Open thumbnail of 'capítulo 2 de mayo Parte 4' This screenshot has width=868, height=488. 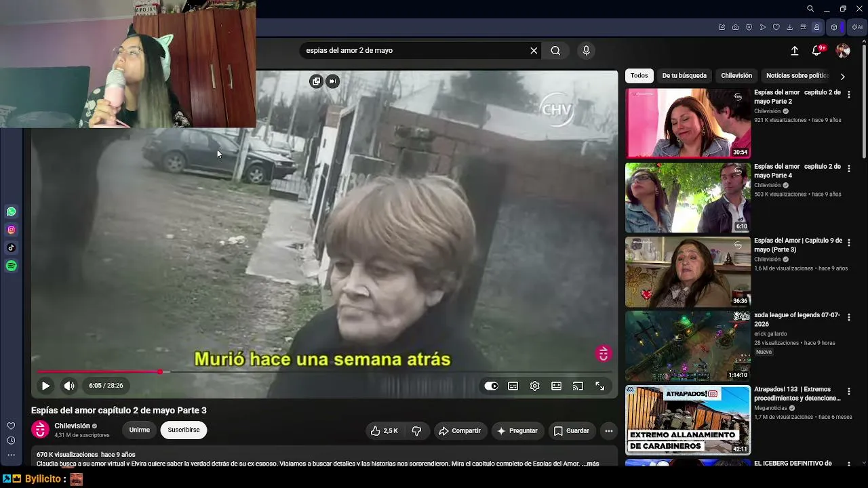pyautogui.click(x=688, y=197)
